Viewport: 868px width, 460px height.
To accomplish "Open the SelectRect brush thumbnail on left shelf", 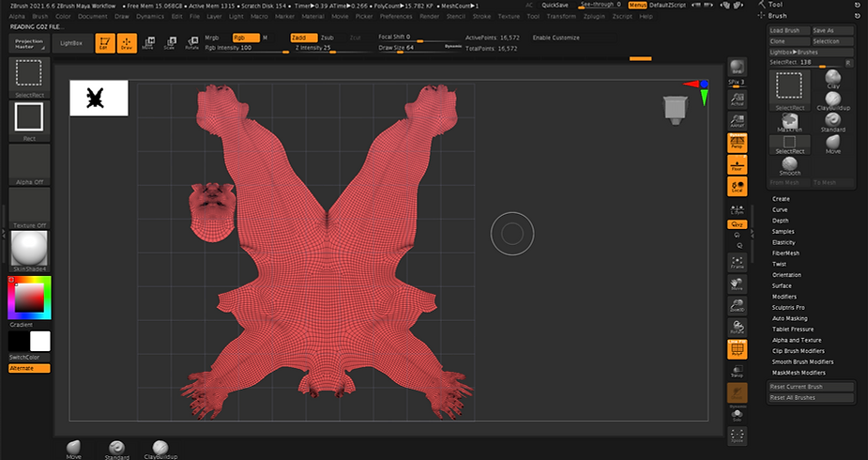I will coord(29,77).
